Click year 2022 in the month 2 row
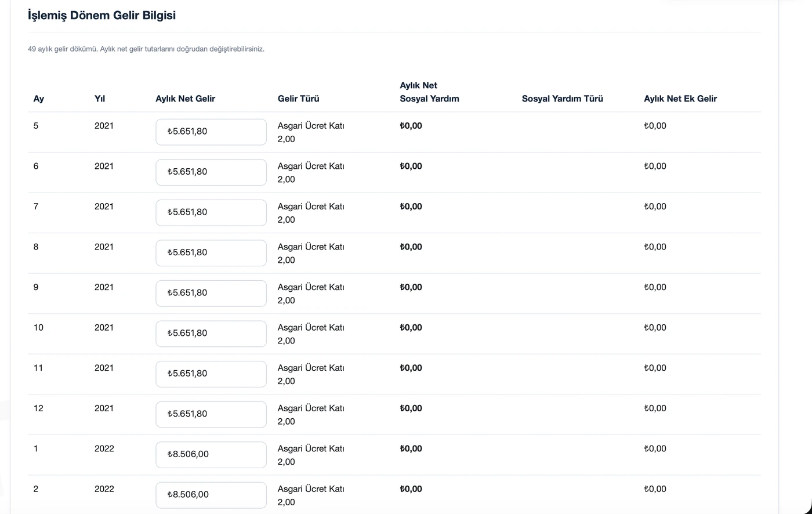Image resolution: width=812 pixels, height=514 pixels. [x=104, y=488]
